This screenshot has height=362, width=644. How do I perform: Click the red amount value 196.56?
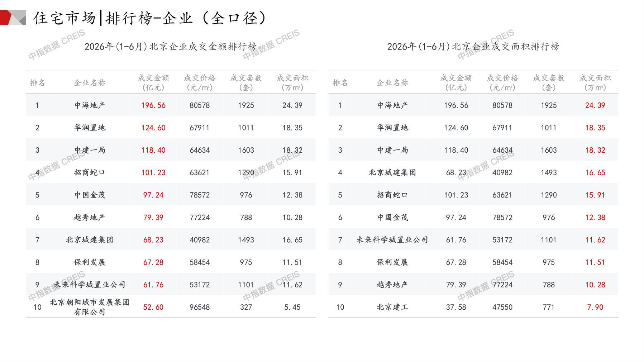point(153,105)
